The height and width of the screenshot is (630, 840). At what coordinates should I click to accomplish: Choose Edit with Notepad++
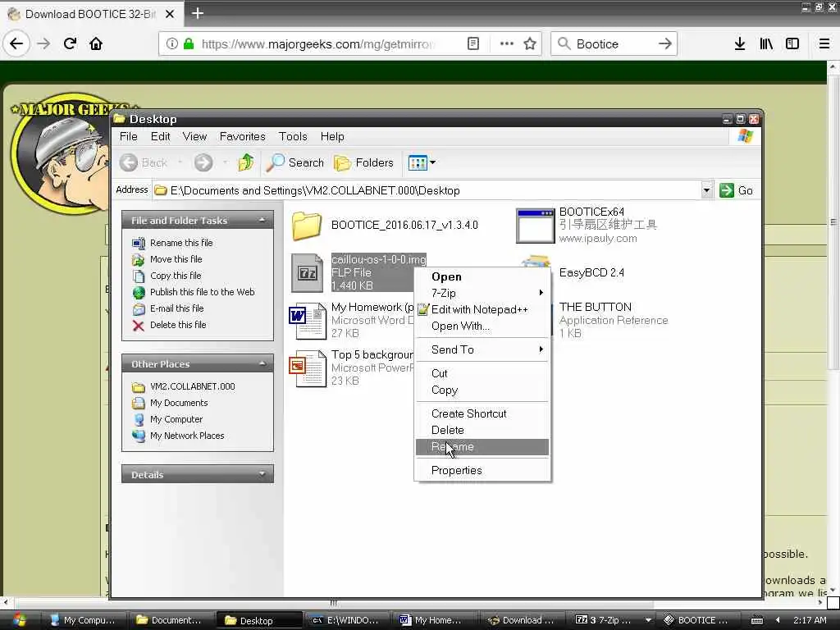tap(482, 309)
